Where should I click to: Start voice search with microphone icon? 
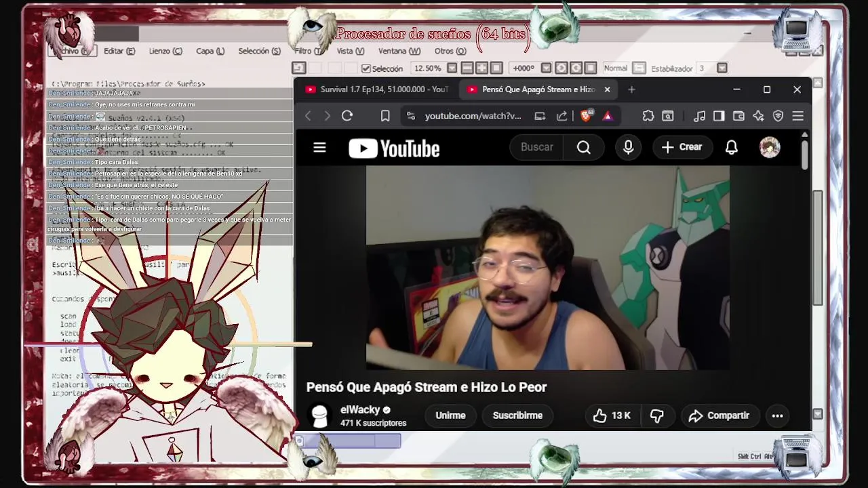(628, 147)
